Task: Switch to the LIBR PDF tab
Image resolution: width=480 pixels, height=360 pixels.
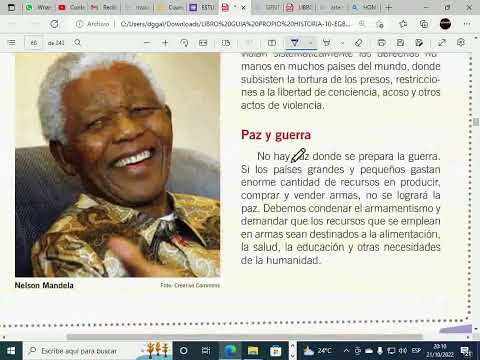Action: 298,7
